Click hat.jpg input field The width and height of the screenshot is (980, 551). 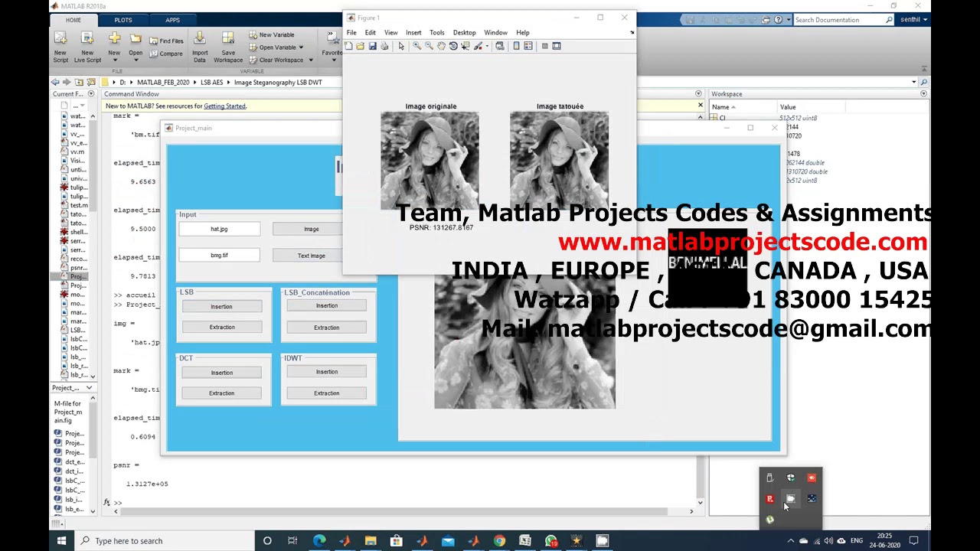point(219,229)
